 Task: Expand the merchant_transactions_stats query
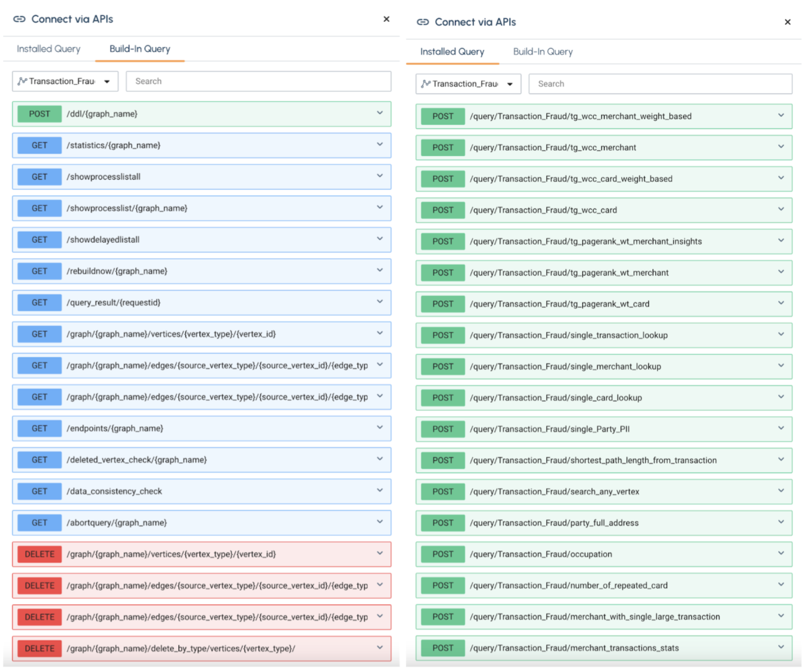[x=780, y=647]
